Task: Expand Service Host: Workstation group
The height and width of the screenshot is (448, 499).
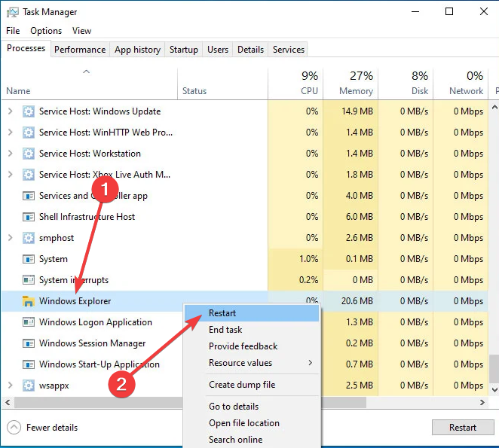Action: point(11,154)
